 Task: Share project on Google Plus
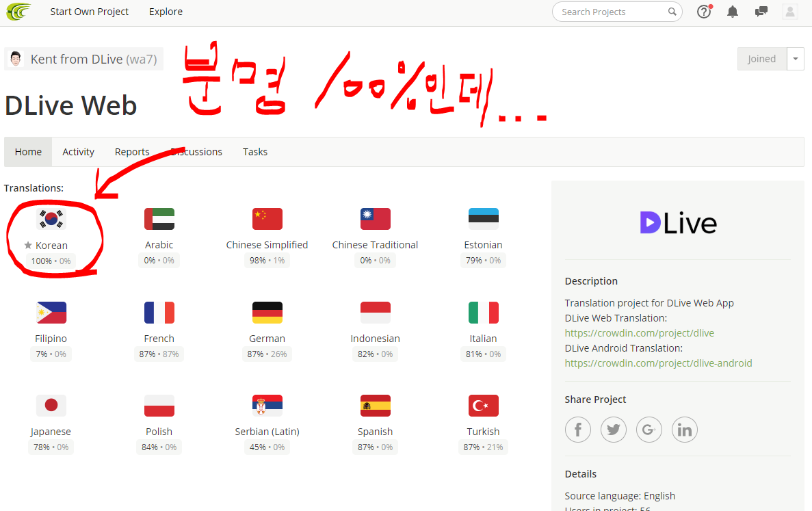point(649,429)
